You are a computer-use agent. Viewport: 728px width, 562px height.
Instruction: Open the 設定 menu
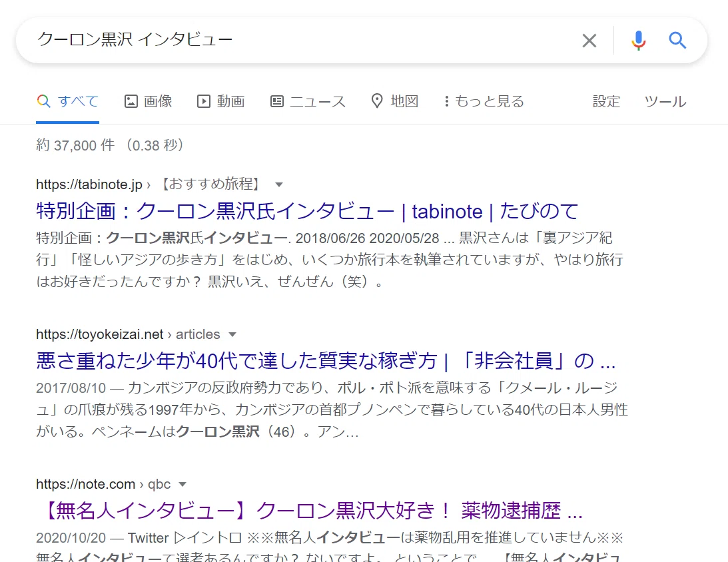(x=606, y=101)
